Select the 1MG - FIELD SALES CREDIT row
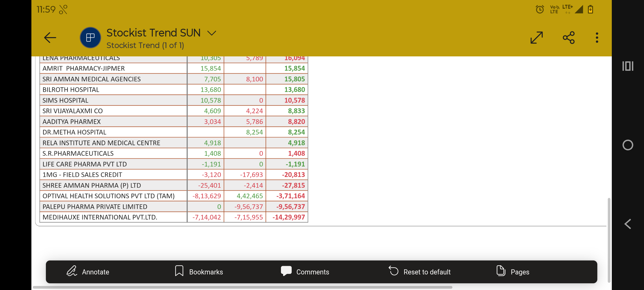Screen dimensions: 644x290 (x=174, y=175)
